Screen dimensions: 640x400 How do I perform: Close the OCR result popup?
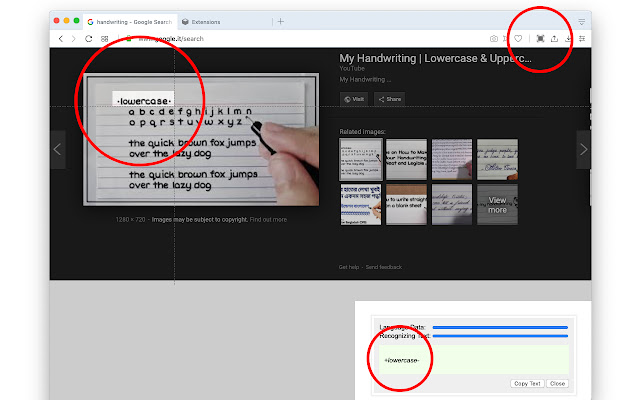[x=557, y=383]
